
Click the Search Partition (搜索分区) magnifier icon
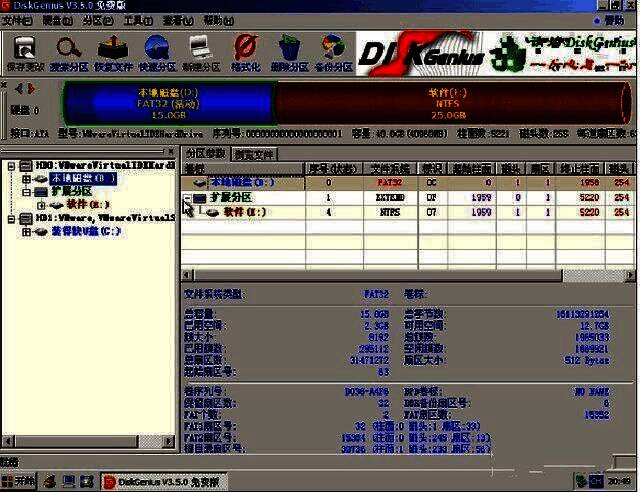[68, 52]
